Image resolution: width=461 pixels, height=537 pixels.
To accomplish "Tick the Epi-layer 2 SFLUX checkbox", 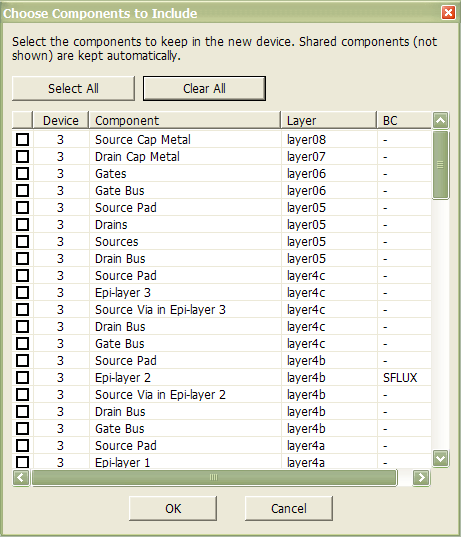I will click(x=23, y=378).
